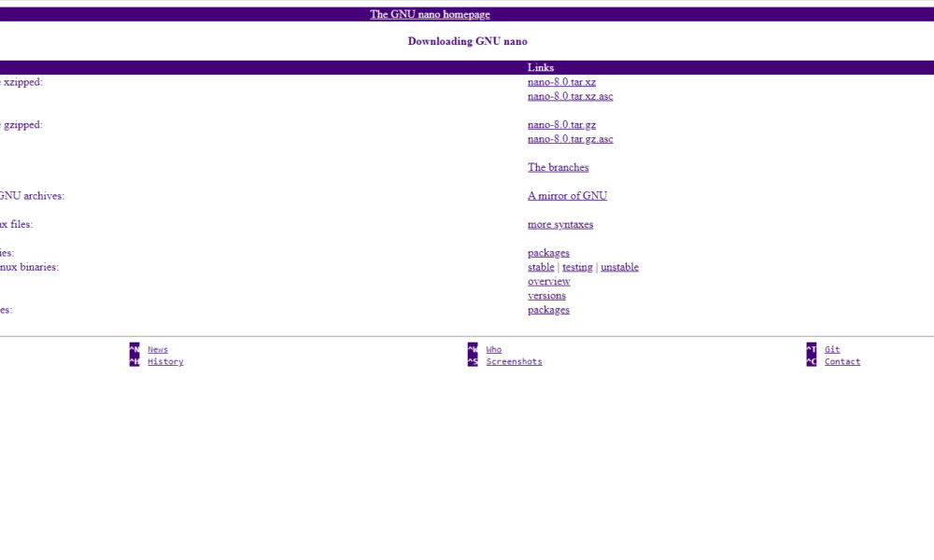Image resolution: width=934 pixels, height=560 pixels.
Task: Open the Git footer link
Action: click(832, 349)
